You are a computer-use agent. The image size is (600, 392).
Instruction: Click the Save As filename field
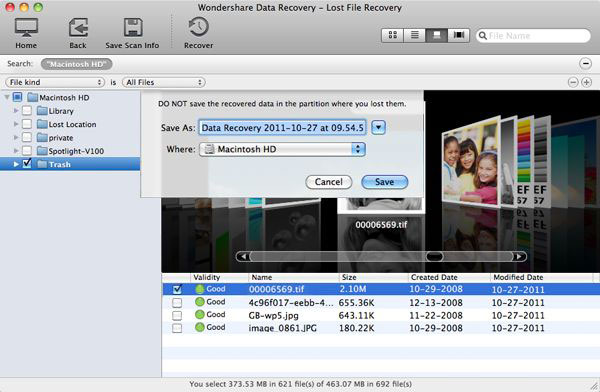coord(282,127)
